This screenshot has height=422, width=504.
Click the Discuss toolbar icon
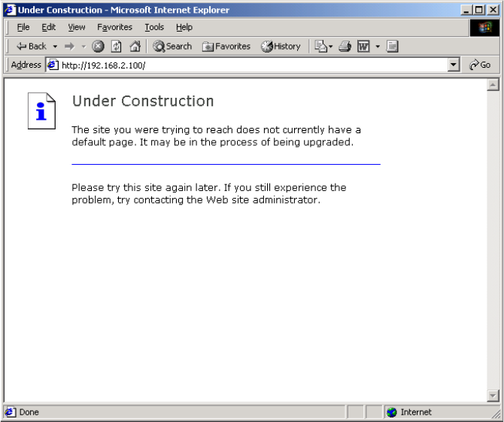(392, 47)
